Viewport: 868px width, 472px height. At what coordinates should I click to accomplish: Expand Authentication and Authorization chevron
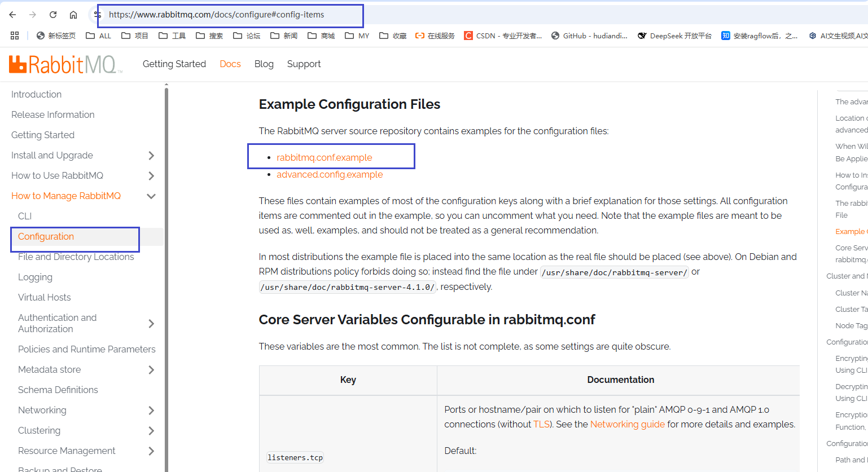click(x=151, y=323)
